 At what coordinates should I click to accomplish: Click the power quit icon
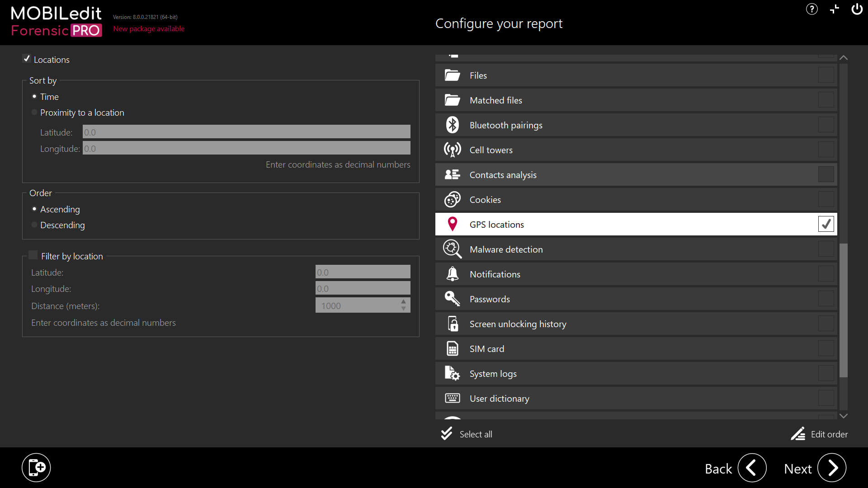pos(856,9)
